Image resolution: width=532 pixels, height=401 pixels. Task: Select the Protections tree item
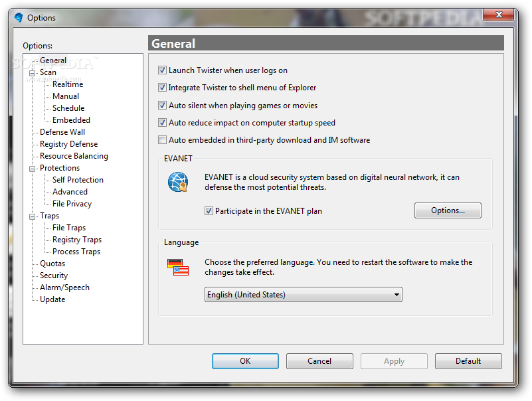(60, 167)
